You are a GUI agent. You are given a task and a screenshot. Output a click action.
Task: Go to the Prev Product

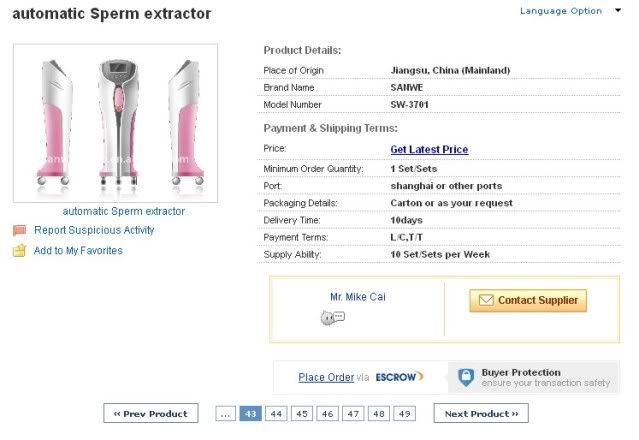[150, 413]
